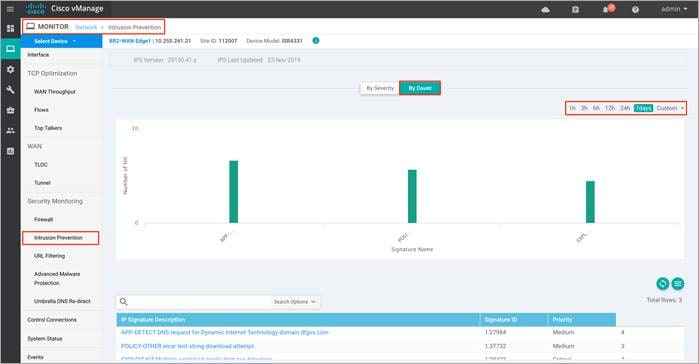Open POLICY-OTHER eicar test string link
Image resolution: width=699 pixels, height=364 pixels.
point(187,346)
